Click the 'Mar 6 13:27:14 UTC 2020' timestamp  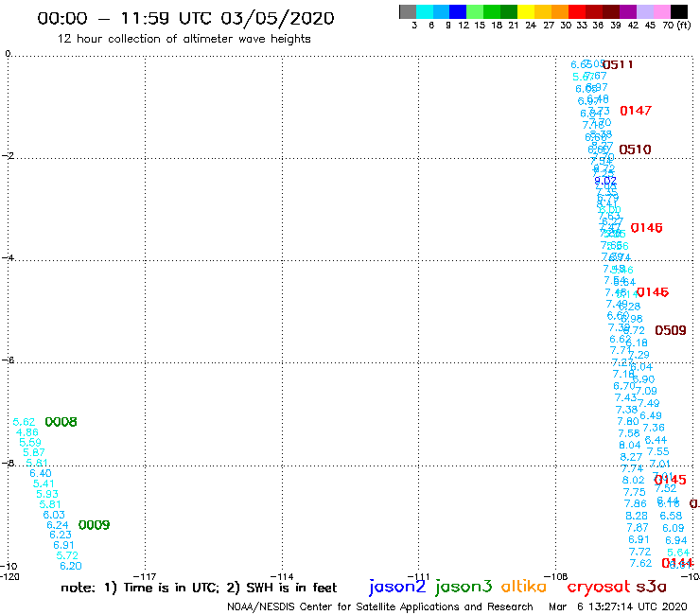coord(618,606)
